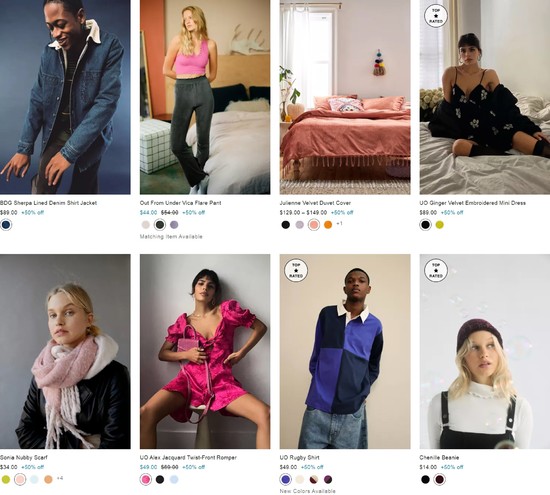The height and width of the screenshot is (495, 550).
Task: Open Julienne Velvet Duvet Cover product link
Action: pos(315,203)
